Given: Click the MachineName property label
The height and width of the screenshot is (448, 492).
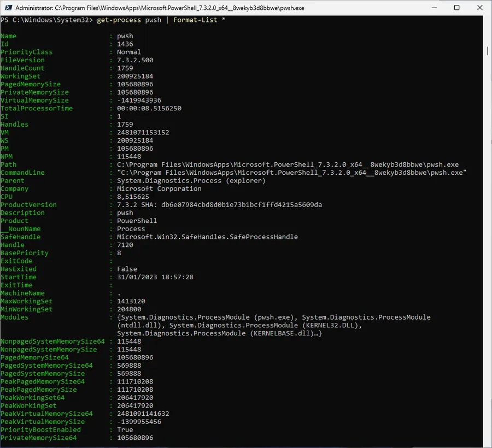Looking at the screenshot, I should pyautogui.click(x=22, y=293).
